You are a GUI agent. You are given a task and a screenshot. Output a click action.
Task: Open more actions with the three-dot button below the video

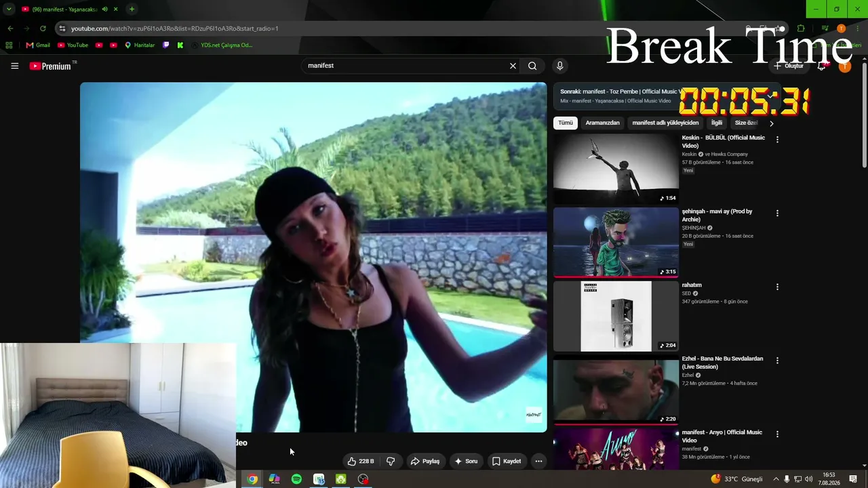coord(538,461)
